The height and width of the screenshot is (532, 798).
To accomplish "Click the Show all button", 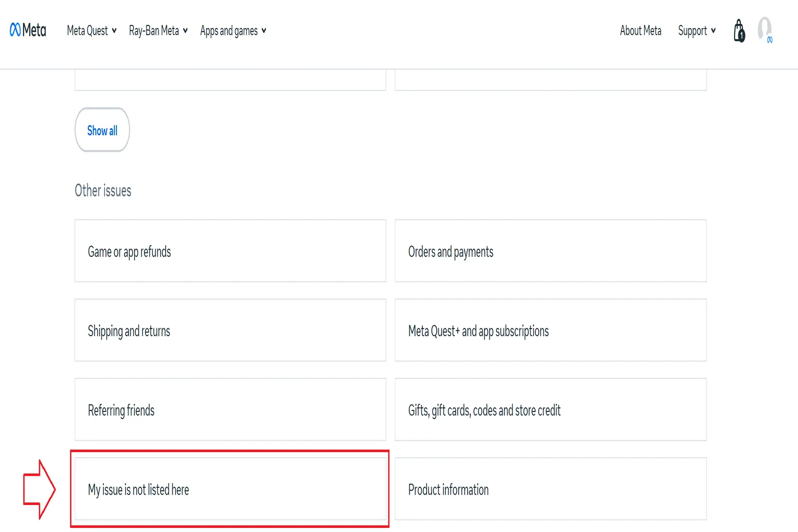I will click(x=102, y=130).
